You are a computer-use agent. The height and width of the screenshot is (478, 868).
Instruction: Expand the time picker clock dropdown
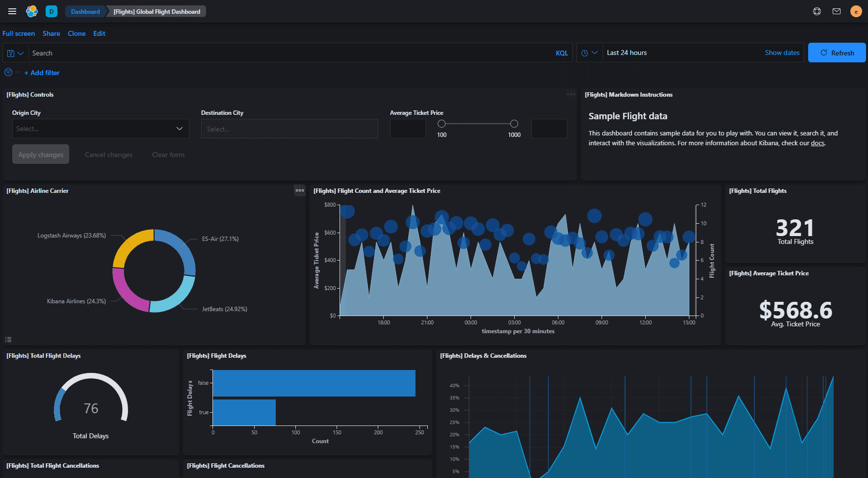coord(589,53)
